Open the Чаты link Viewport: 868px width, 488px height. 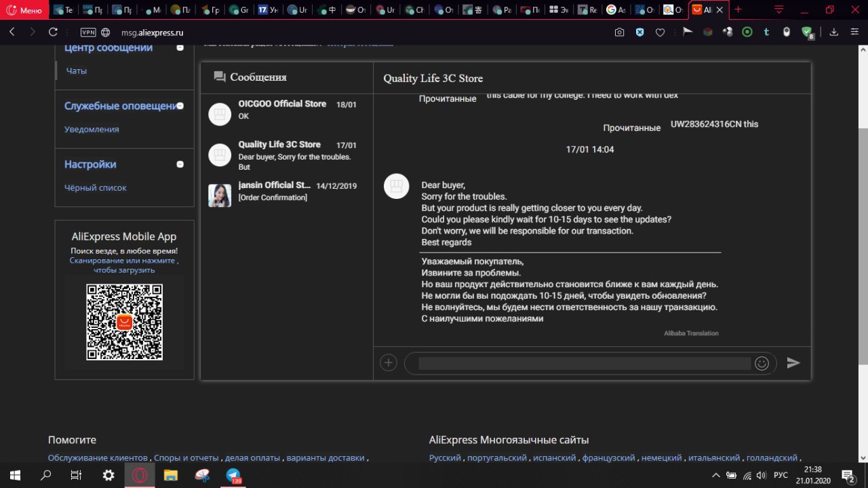pos(77,71)
